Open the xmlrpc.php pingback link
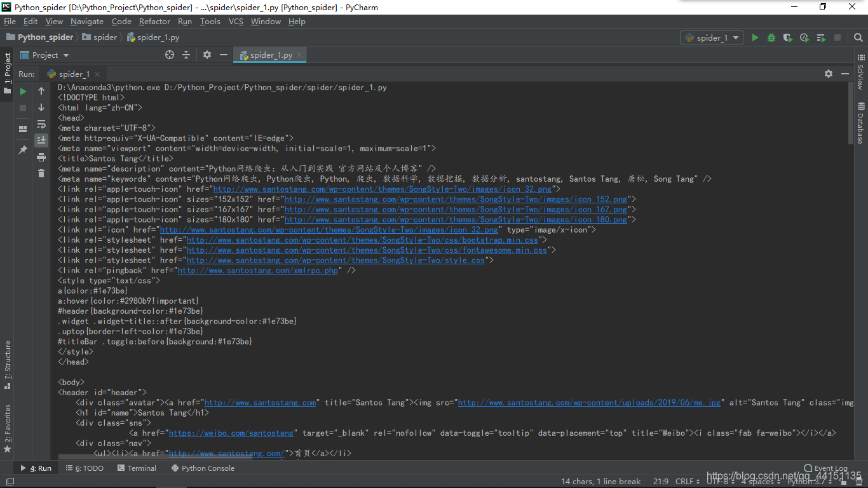Viewport: 868px width, 488px height. tap(258, 271)
